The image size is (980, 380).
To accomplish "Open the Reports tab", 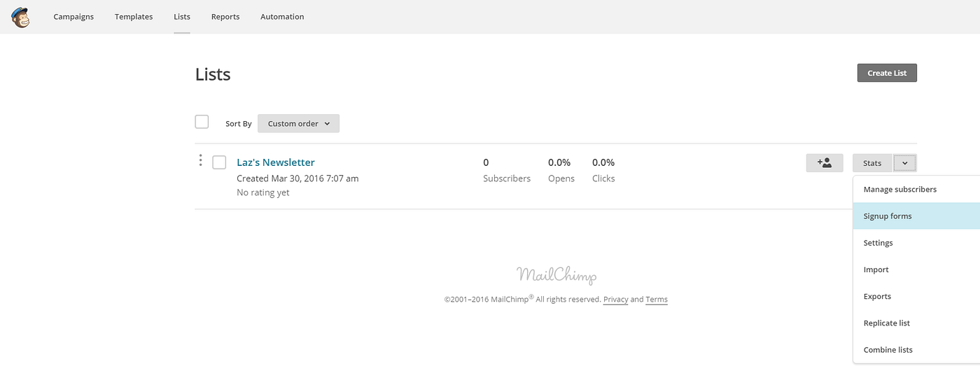I will 225,17.
